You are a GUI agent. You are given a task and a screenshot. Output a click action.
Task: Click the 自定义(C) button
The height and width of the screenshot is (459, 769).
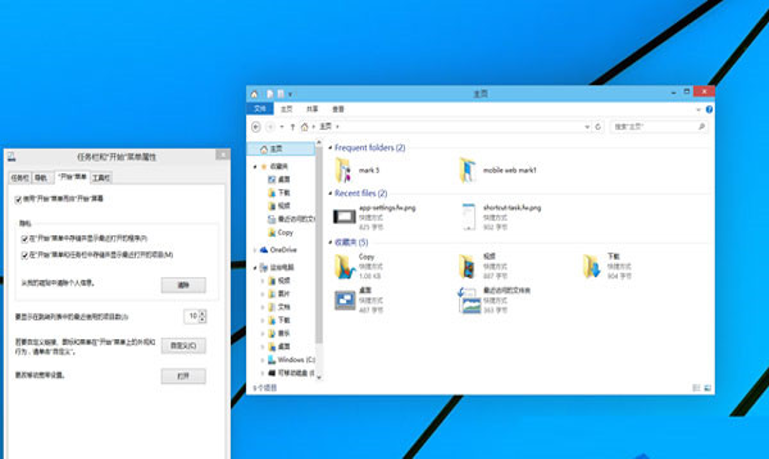[183, 345]
